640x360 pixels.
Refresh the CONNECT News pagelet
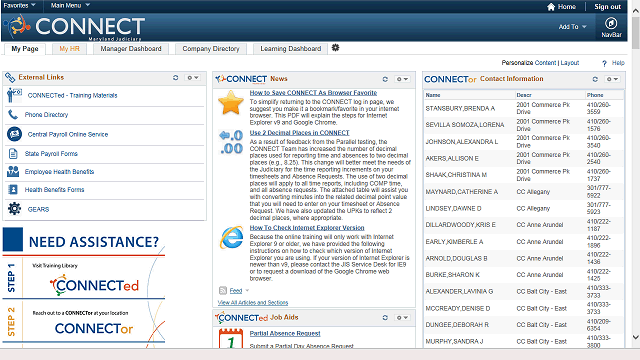(385, 79)
